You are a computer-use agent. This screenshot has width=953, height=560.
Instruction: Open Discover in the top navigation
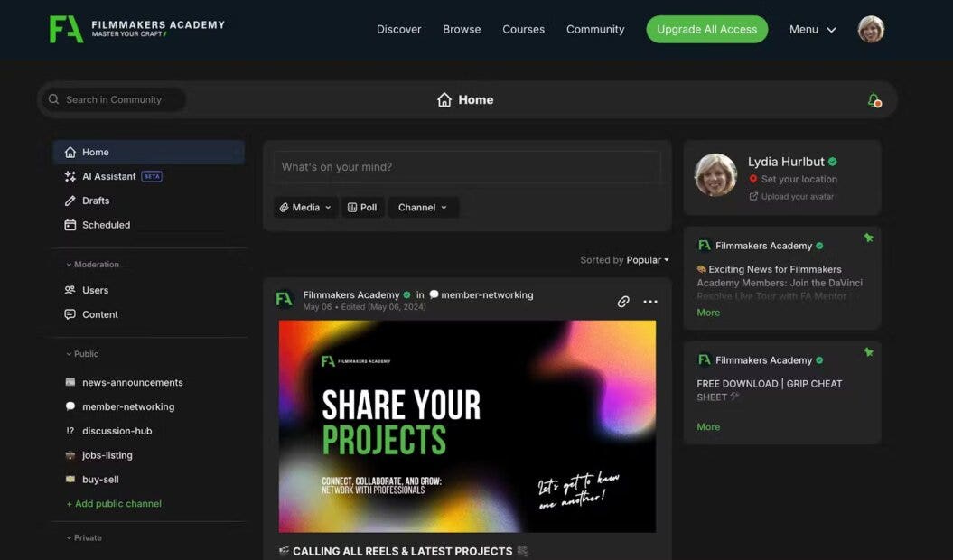(x=398, y=29)
